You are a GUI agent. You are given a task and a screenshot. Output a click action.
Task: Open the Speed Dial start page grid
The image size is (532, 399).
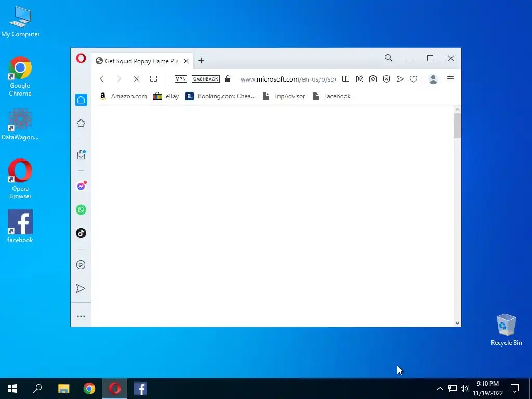pyautogui.click(x=153, y=79)
